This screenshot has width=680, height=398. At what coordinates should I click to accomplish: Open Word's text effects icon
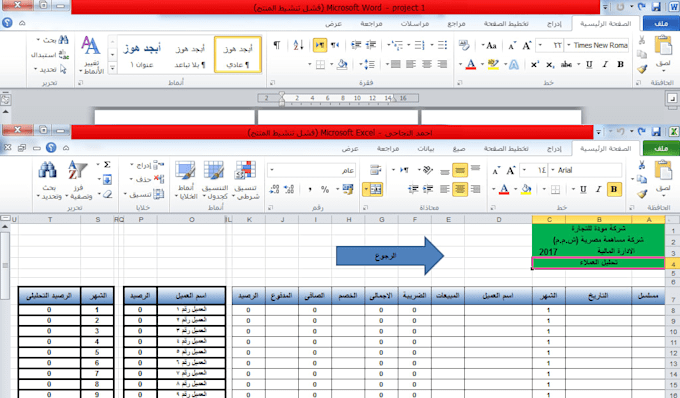coord(514,65)
